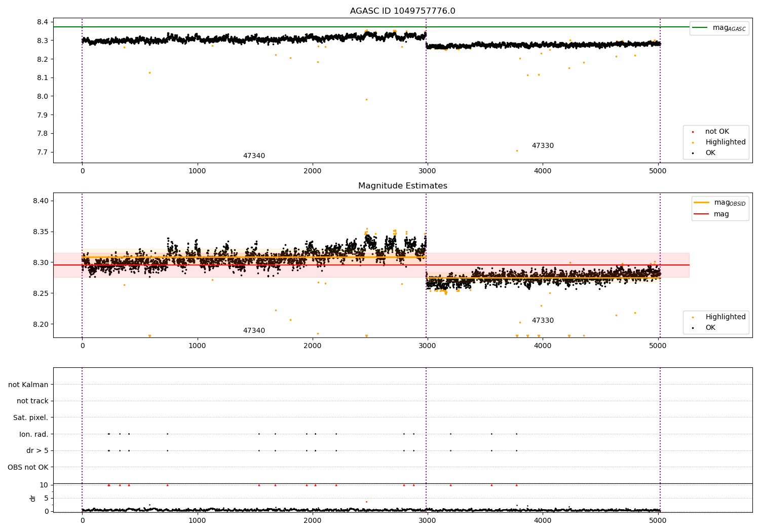Image resolution: width=760 pixels, height=532 pixels.
Task: Click the 8.35 tick on Magnitude Estimates y-axis
Action: coord(41,232)
